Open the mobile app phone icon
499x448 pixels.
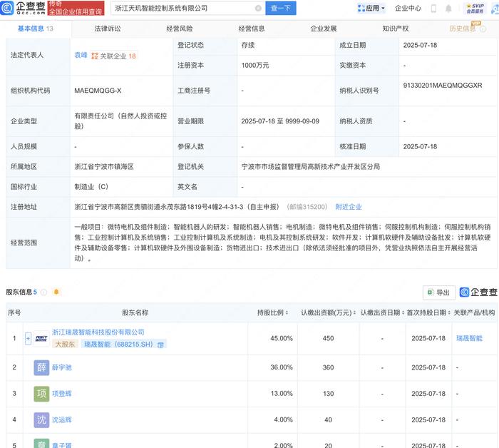point(433,9)
